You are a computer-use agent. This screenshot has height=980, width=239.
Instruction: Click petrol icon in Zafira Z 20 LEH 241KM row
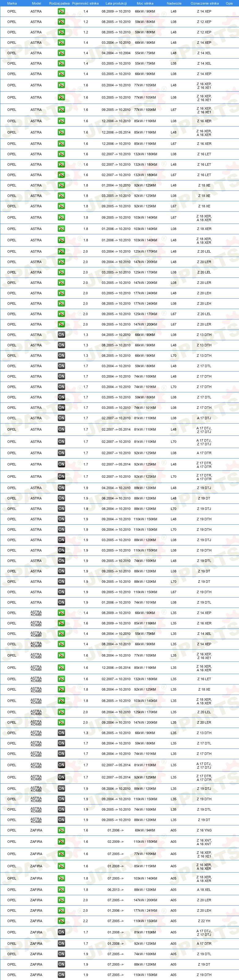[61, 910]
